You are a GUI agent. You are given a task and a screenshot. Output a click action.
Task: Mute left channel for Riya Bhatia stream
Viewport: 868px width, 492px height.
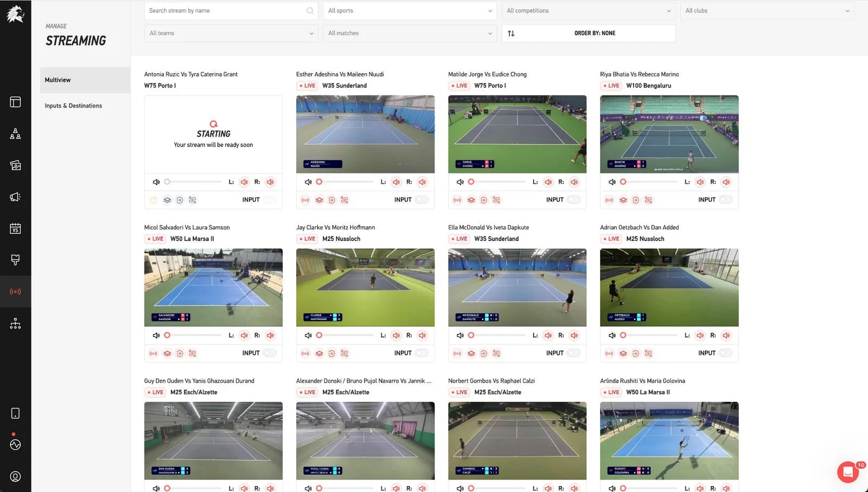click(x=700, y=182)
